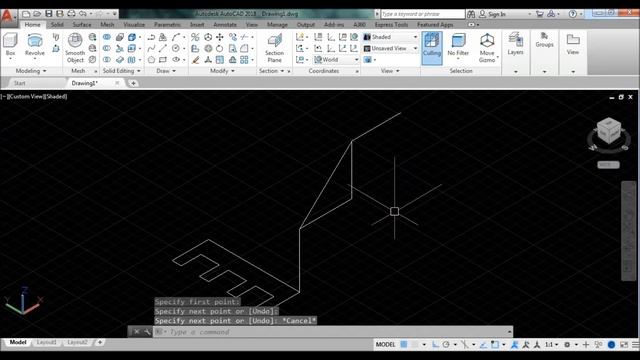640x360 pixels.
Task: Open the Unsaved View dropdown
Action: (391, 49)
